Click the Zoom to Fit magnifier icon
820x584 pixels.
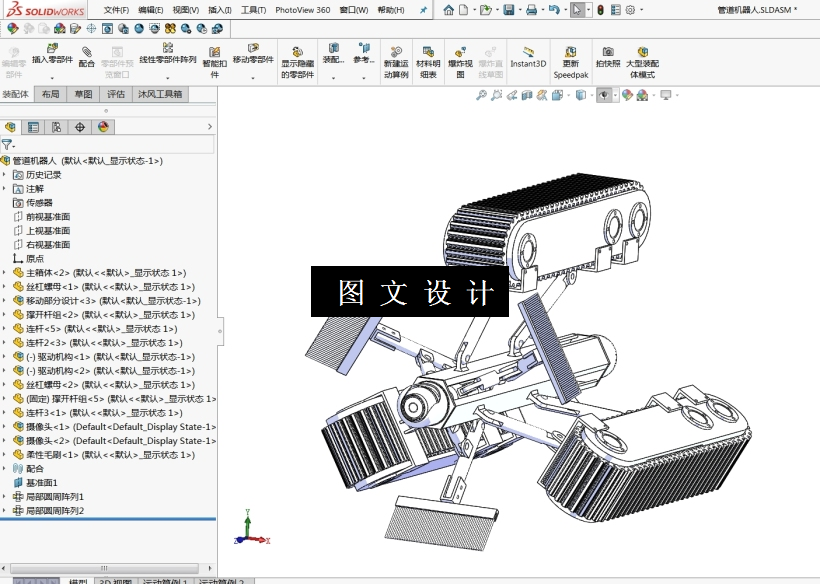click(x=481, y=95)
